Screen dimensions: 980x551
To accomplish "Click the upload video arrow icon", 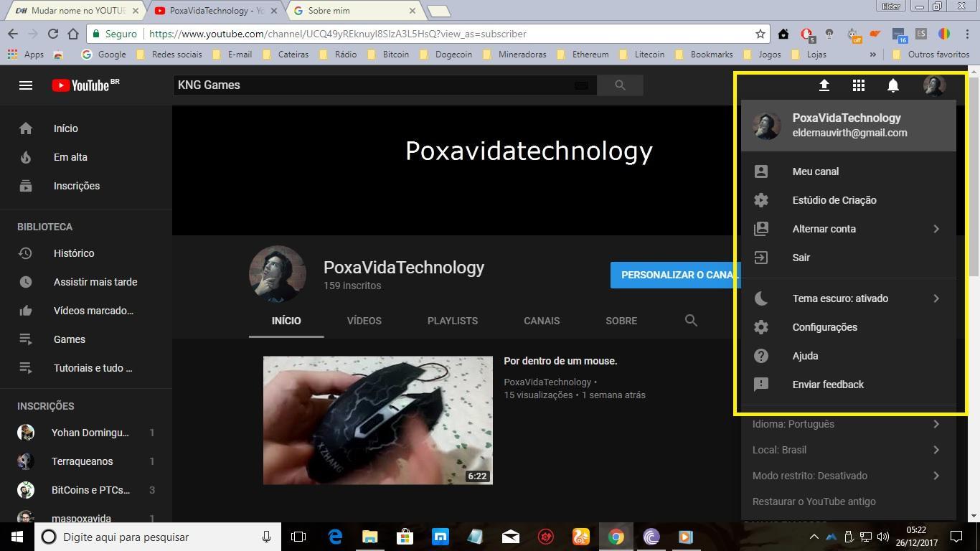I will click(x=824, y=85).
